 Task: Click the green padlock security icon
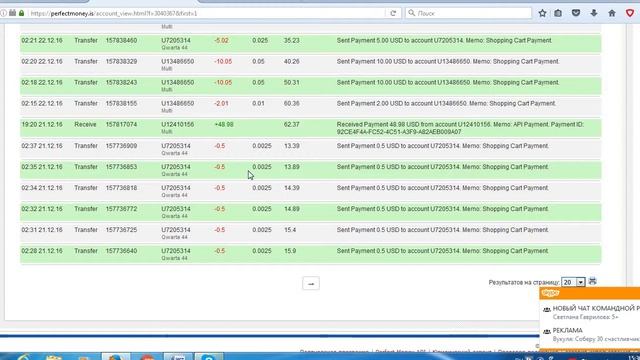[21, 13]
